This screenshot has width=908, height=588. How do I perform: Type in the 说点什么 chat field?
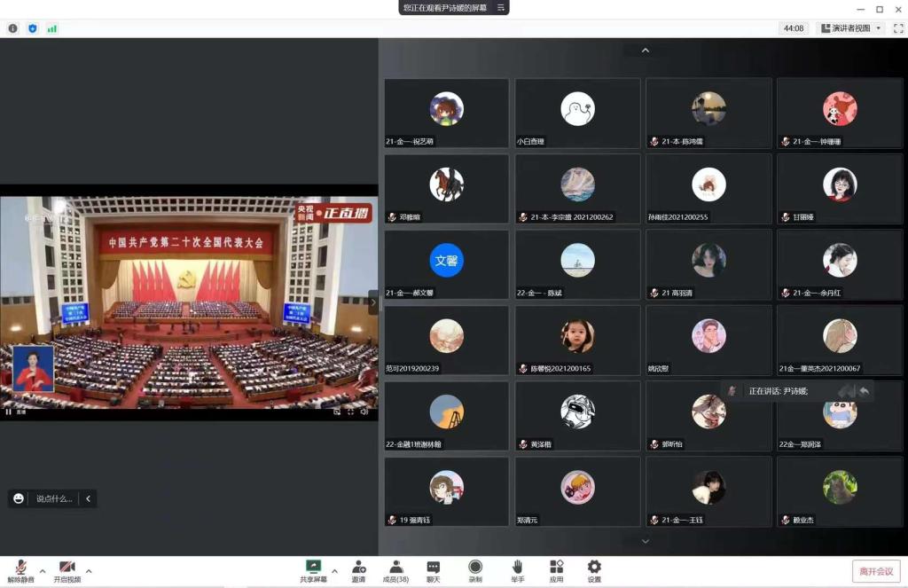[x=53, y=498]
